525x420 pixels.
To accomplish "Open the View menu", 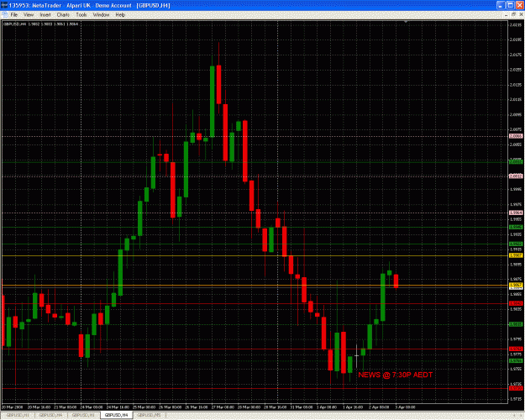I will [29, 15].
